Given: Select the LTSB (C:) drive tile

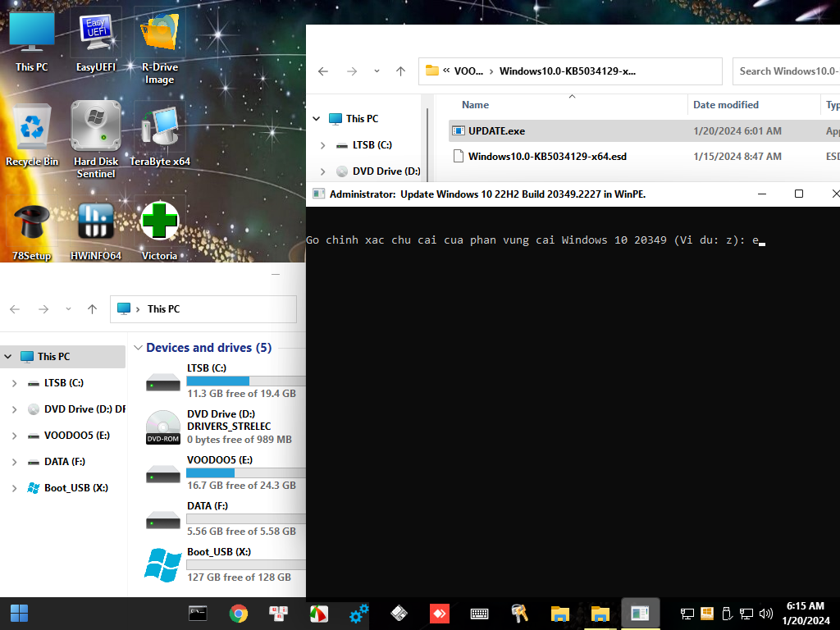Looking at the screenshot, I should point(225,381).
